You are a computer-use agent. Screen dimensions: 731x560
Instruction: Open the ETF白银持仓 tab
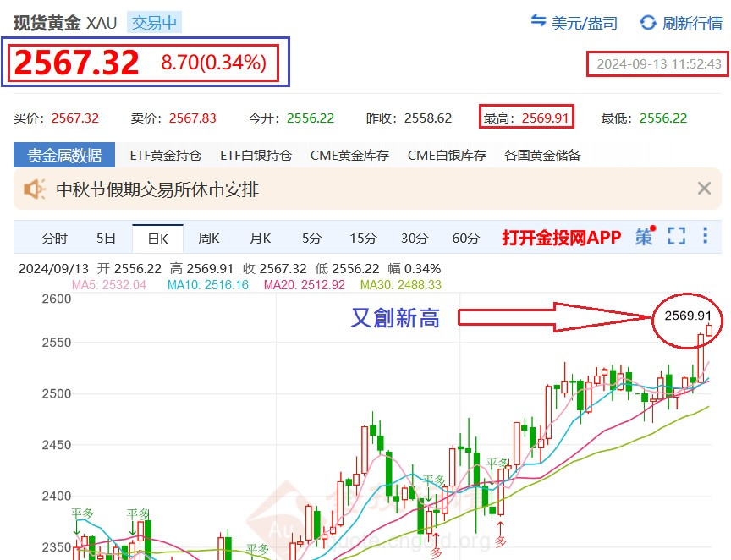(x=256, y=156)
